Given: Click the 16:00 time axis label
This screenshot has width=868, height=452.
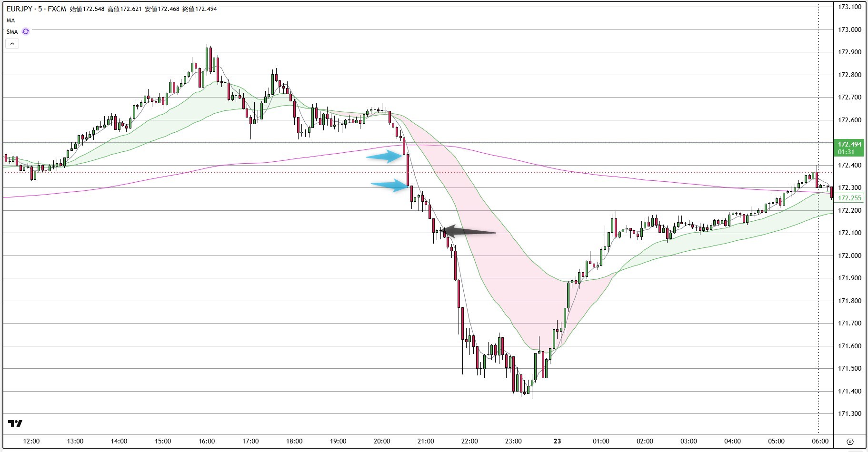Looking at the screenshot, I should tap(207, 441).
